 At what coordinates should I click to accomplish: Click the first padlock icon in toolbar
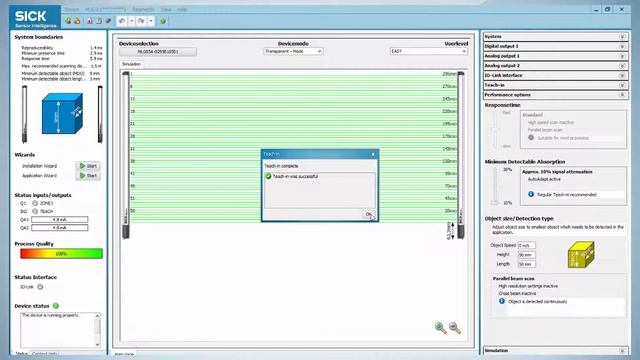pos(68,21)
